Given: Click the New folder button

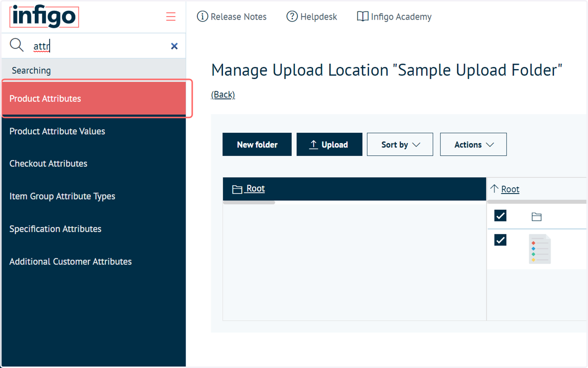Looking at the screenshot, I should [257, 145].
